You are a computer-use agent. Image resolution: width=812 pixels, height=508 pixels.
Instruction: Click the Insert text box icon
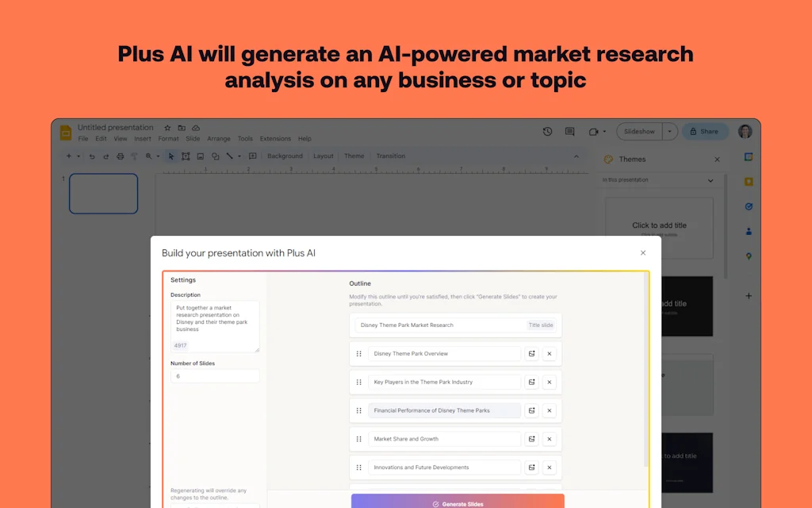point(186,156)
